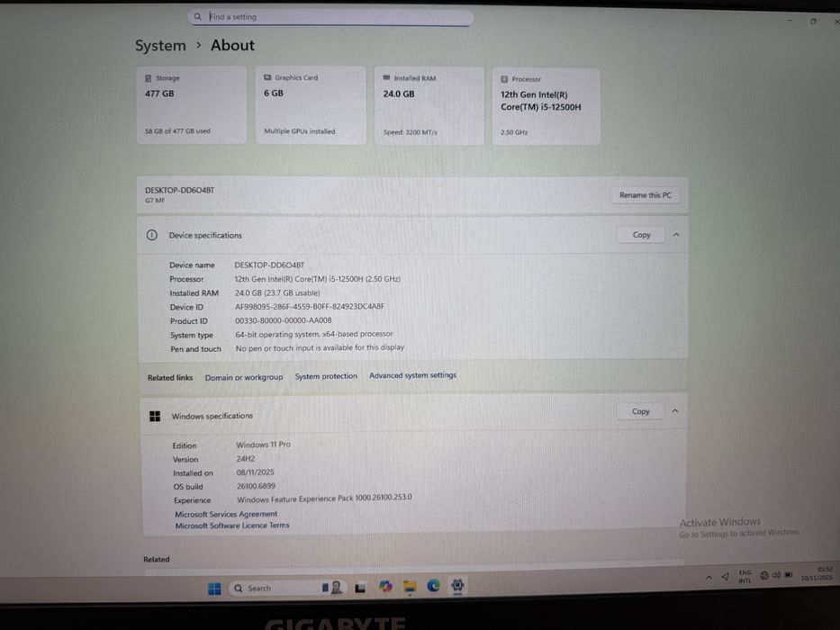Show hidden system tray icons chevron
The width and height of the screenshot is (840, 630).
(x=709, y=578)
